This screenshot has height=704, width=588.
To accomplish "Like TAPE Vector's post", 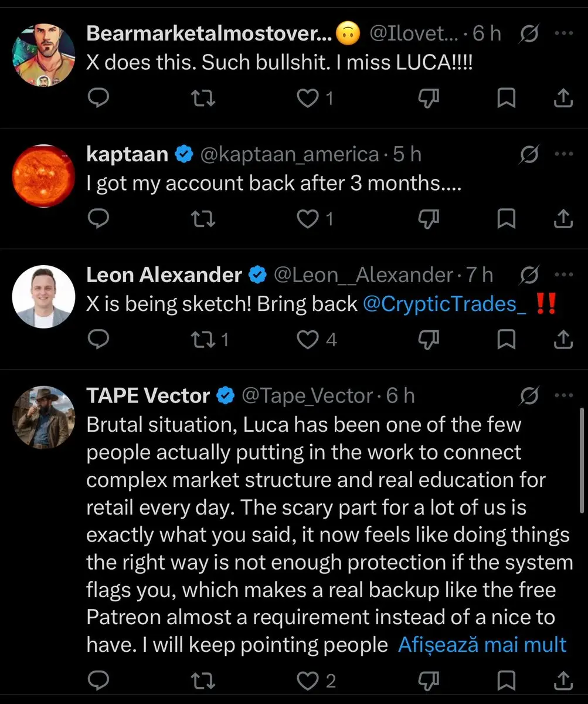I will point(317,681).
